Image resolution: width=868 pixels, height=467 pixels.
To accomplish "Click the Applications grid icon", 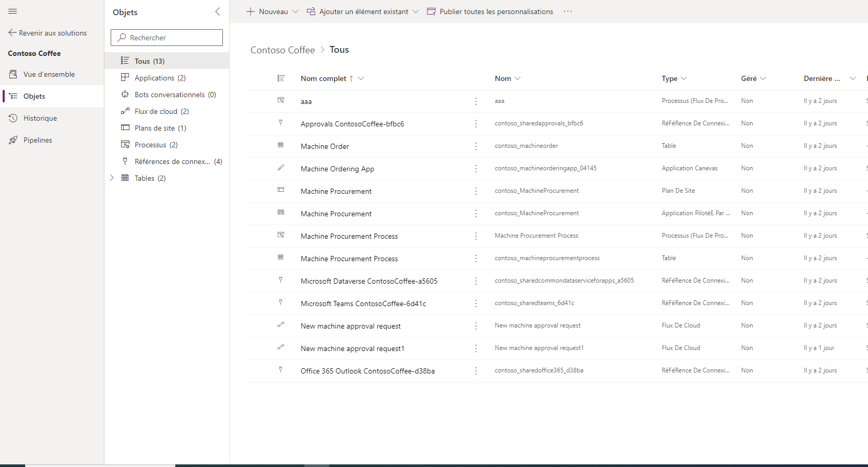I will coord(125,77).
